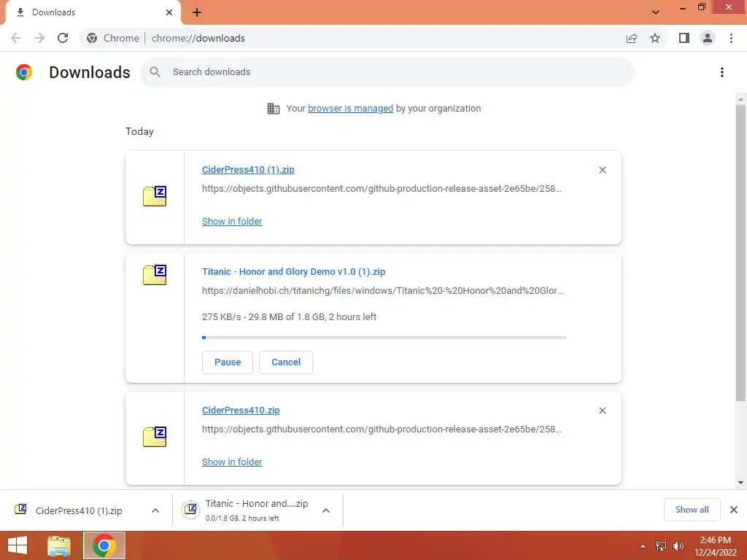The width and height of the screenshot is (747, 560).
Task: Open the side panel icon
Action: tap(684, 38)
